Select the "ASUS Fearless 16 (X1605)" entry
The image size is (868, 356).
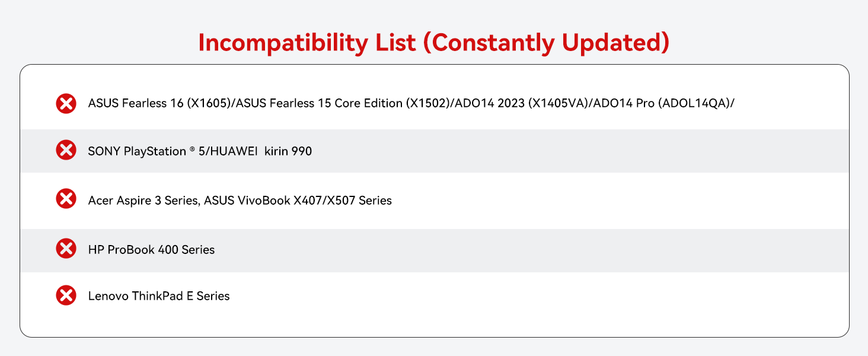click(x=160, y=104)
